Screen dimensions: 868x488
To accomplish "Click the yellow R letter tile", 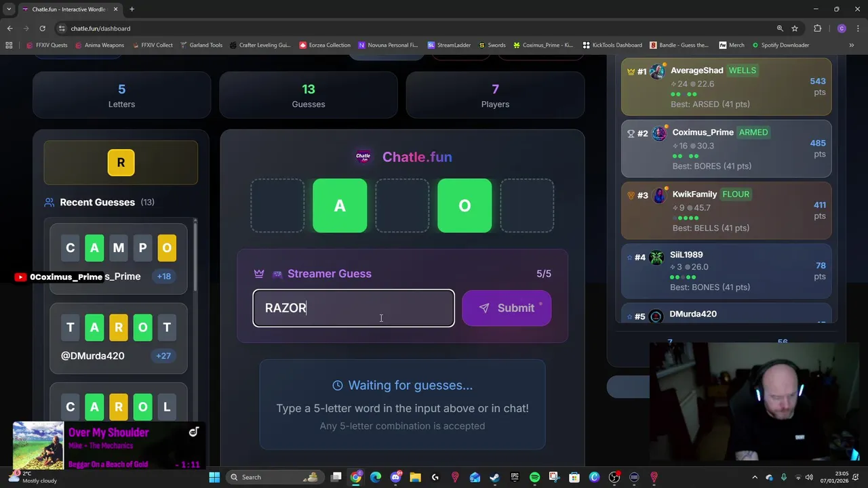I will pos(121,163).
